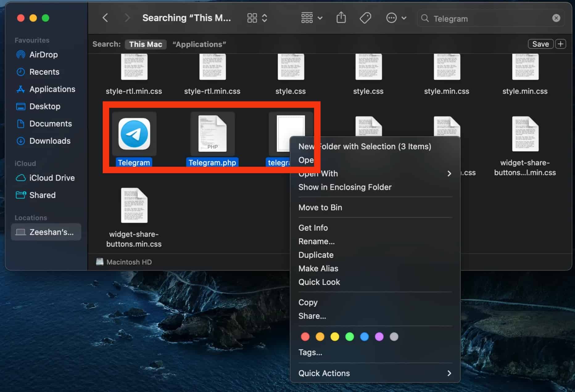Click the Save search button
Screen dimensions: 575x392
pos(540,44)
